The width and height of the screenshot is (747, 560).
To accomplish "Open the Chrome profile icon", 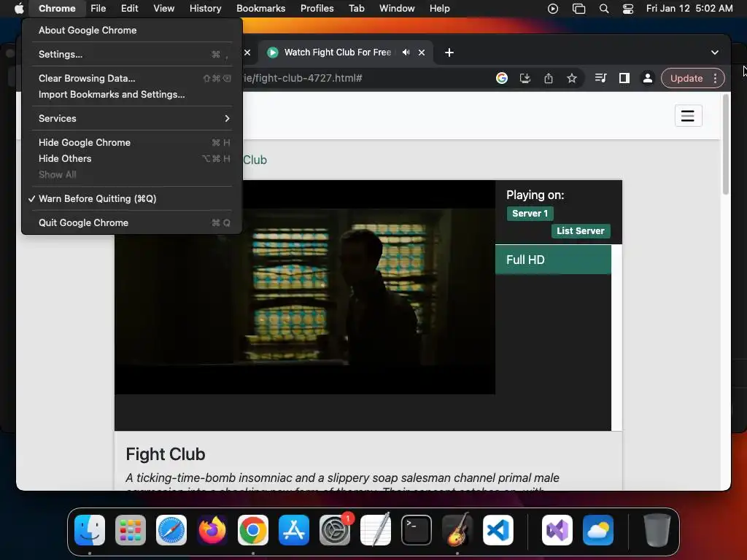I will [x=648, y=78].
